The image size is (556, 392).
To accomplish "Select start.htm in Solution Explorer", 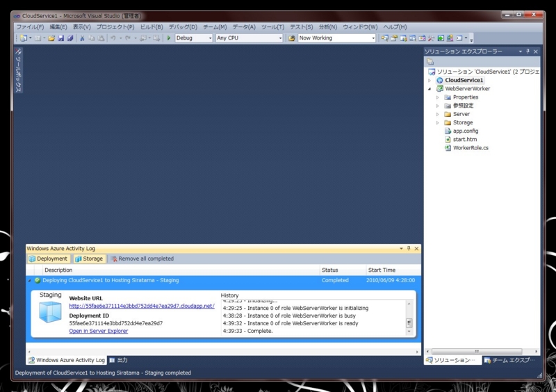I will 465,140.
